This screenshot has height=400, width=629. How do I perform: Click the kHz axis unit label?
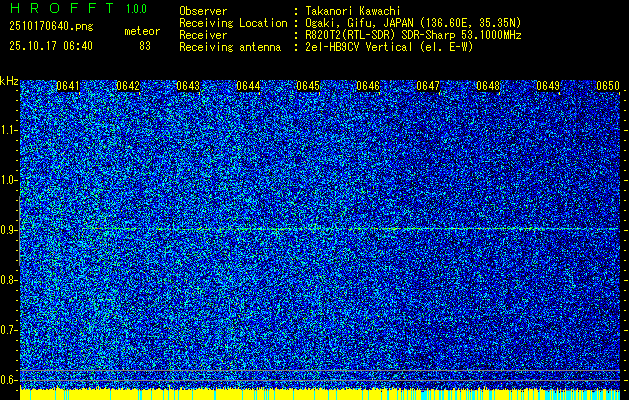[x=9, y=81]
